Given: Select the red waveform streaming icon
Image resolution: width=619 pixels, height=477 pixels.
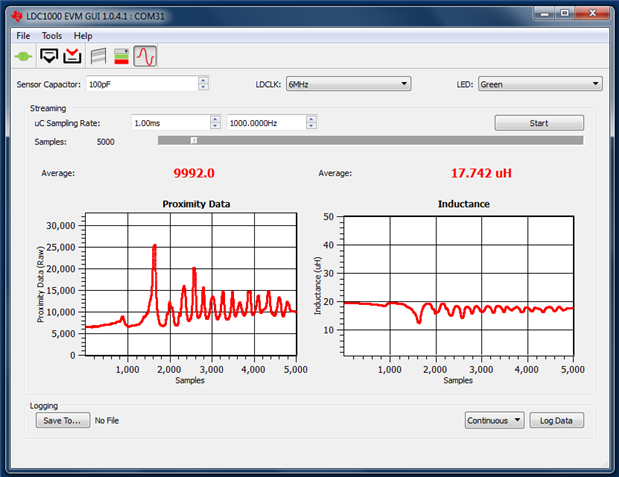Looking at the screenshot, I should coord(146,57).
